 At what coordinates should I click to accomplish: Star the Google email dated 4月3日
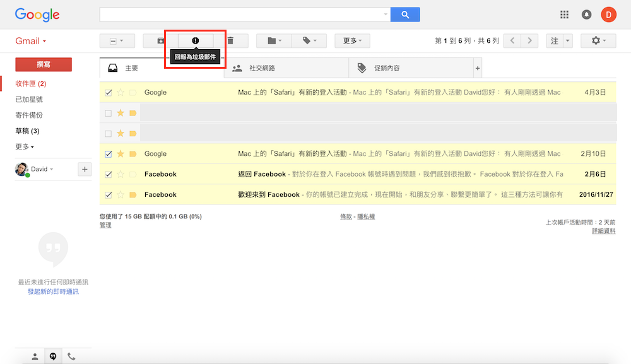(x=121, y=93)
